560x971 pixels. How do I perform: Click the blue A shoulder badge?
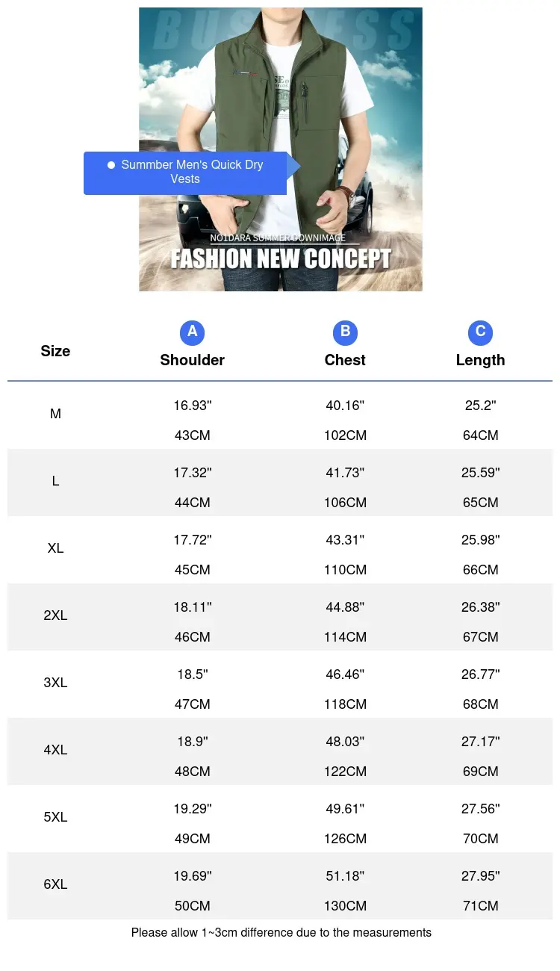[192, 332]
